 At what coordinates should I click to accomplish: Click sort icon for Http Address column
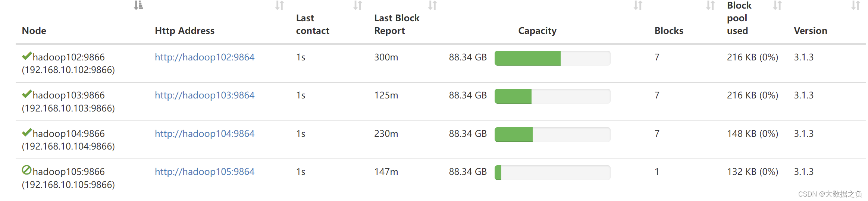click(280, 5)
